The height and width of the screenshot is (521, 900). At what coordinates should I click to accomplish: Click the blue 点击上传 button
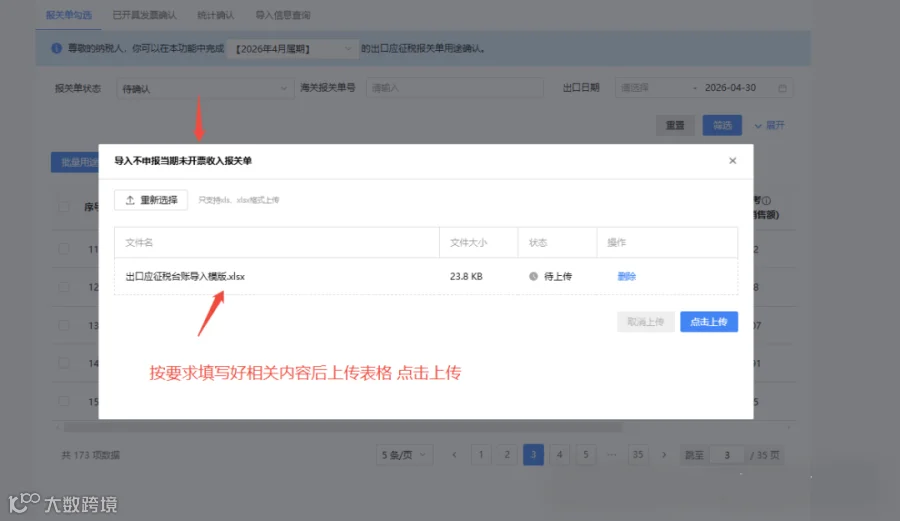pyautogui.click(x=709, y=322)
